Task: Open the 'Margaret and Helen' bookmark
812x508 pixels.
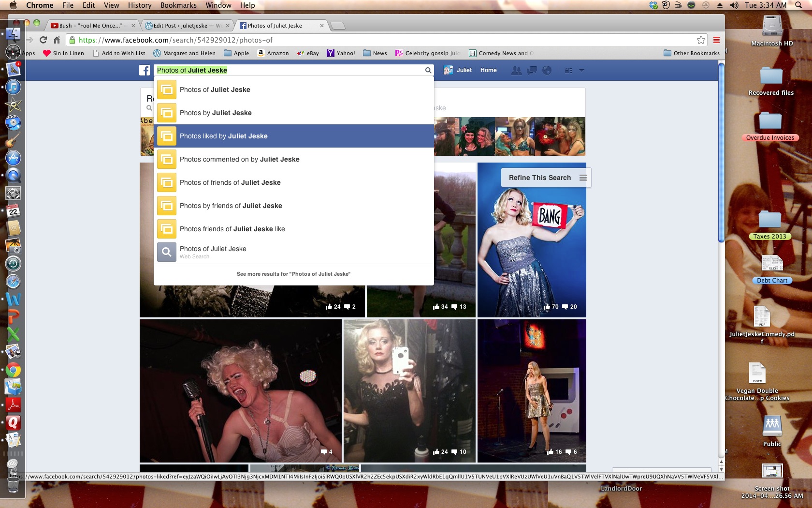Action: 184,53
